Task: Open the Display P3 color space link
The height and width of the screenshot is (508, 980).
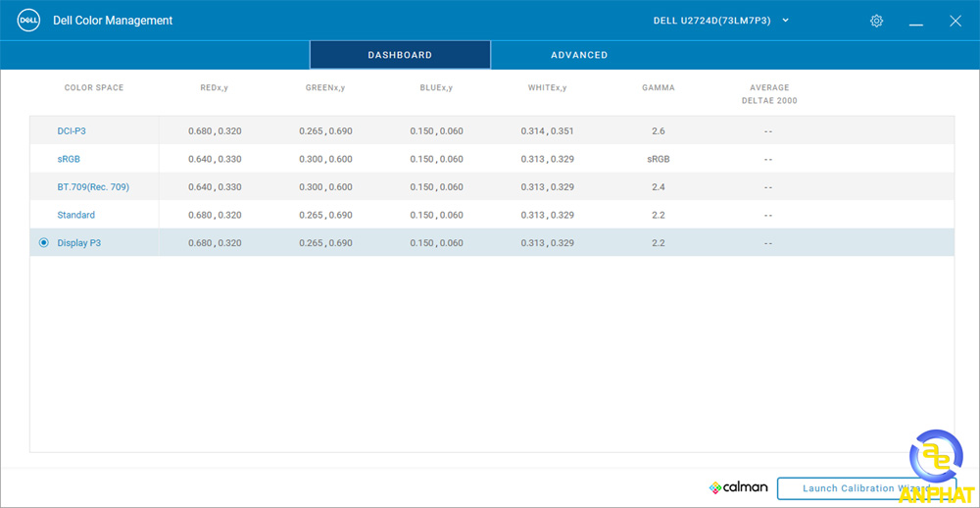Action: click(x=78, y=243)
